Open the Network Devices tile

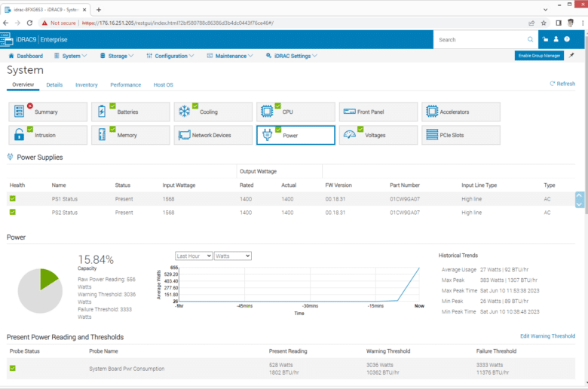[213, 135]
